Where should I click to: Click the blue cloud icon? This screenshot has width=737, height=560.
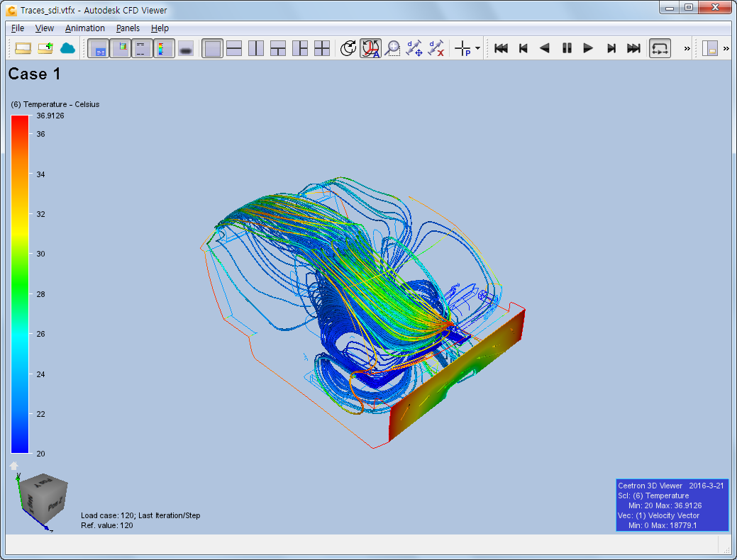tap(67, 48)
